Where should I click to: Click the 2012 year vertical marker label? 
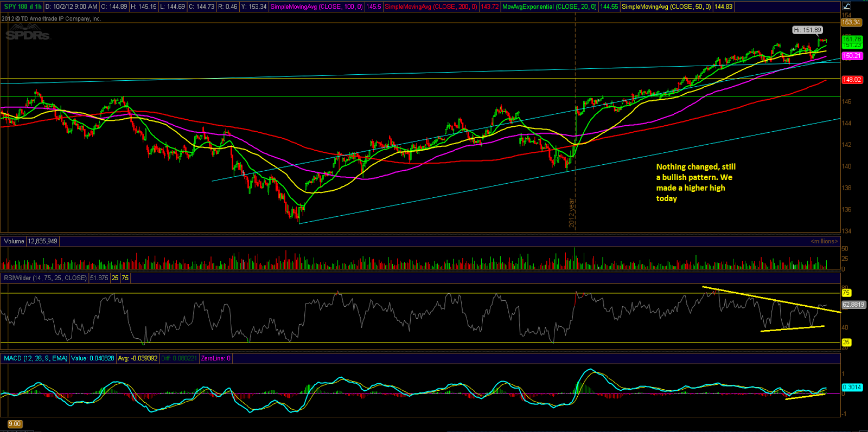coord(571,213)
